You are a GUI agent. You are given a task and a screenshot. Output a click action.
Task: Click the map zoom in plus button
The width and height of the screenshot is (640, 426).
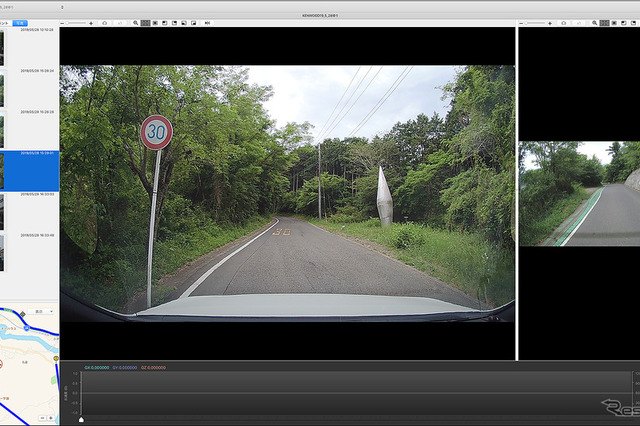pyautogui.click(x=51, y=418)
